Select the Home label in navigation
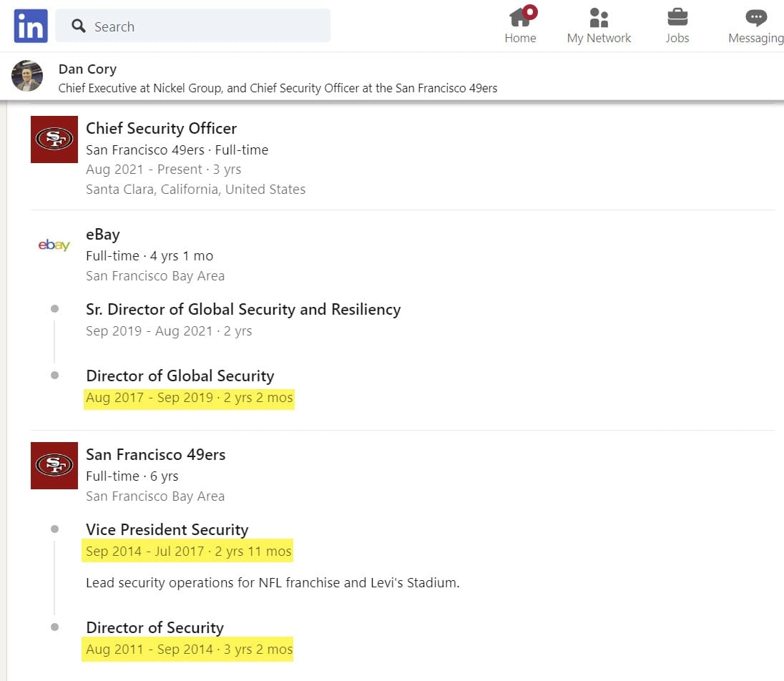The height and width of the screenshot is (681, 784). click(x=520, y=38)
